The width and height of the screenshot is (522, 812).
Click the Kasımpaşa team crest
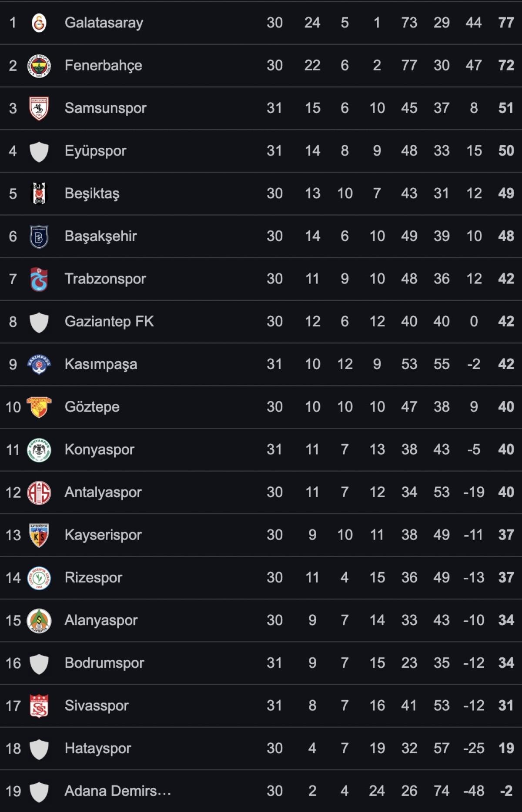point(39,364)
